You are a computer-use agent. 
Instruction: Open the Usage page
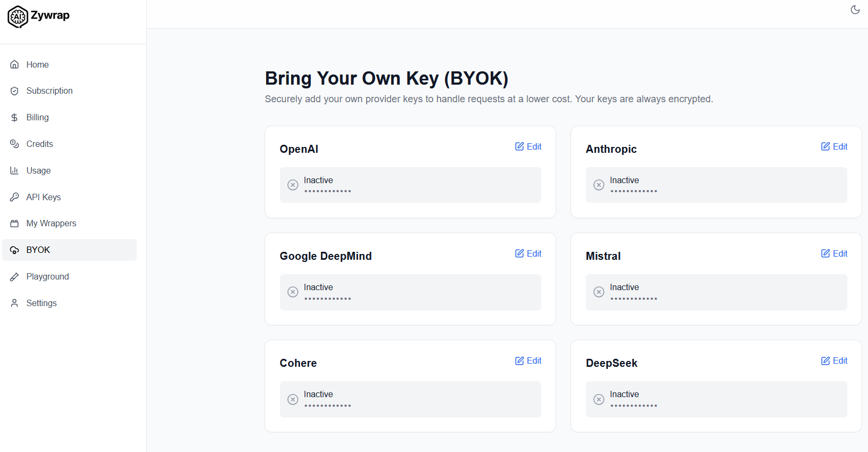pyautogui.click(x=69, y=170)
